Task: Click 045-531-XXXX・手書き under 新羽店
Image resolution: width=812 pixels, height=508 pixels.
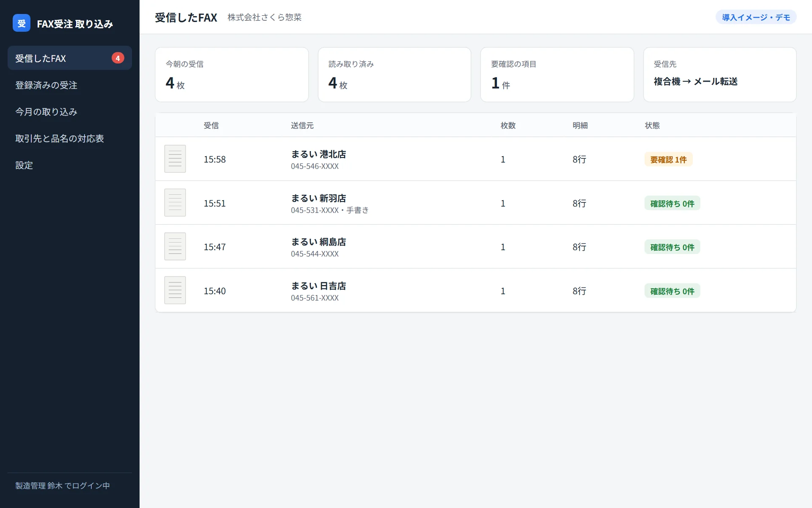Action: pos(330,210)
